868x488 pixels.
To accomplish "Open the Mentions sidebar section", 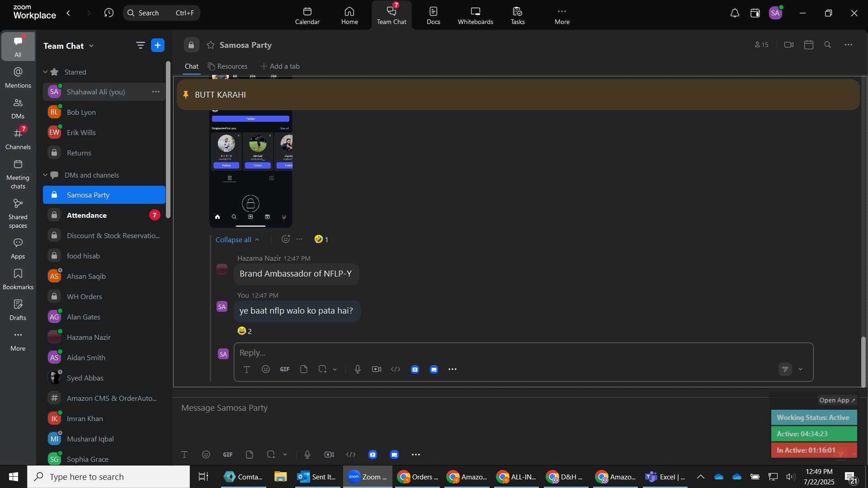I will (18, 78).
